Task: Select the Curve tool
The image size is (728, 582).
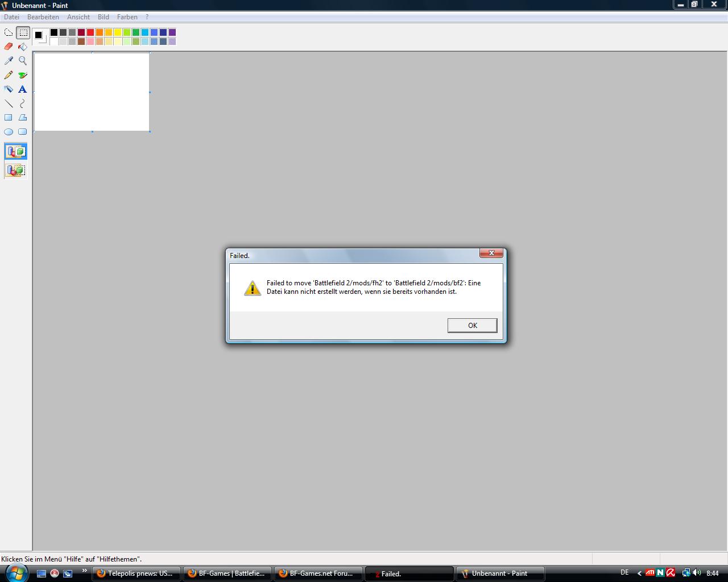Action: 23,103
